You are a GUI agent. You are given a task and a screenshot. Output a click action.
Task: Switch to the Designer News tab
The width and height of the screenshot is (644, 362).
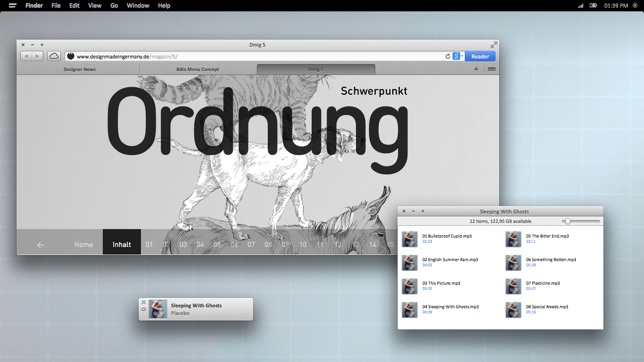point(80,69)
